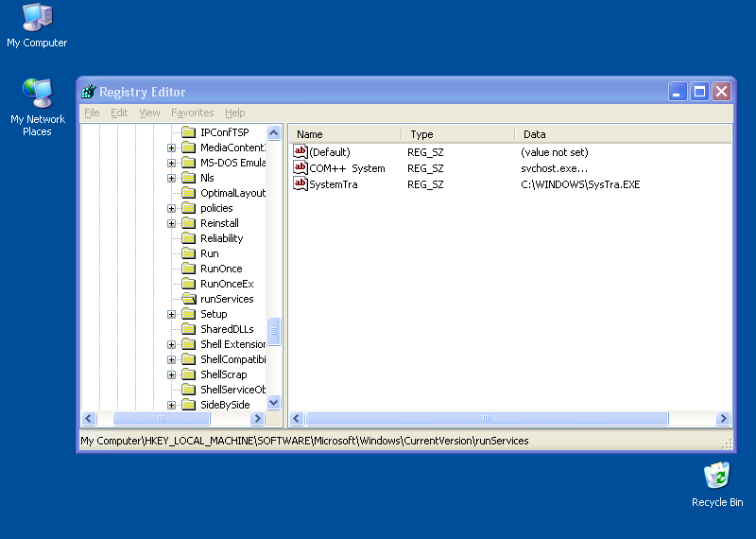756x539 pixels.
Task: Click the Recycle Bin desktop icon
Action: pos(717,485)
